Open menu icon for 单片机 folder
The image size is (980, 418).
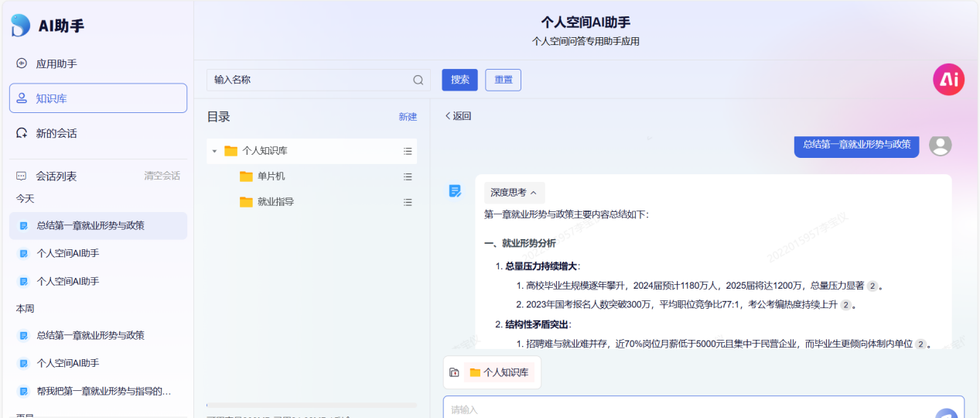pos(408,176)
